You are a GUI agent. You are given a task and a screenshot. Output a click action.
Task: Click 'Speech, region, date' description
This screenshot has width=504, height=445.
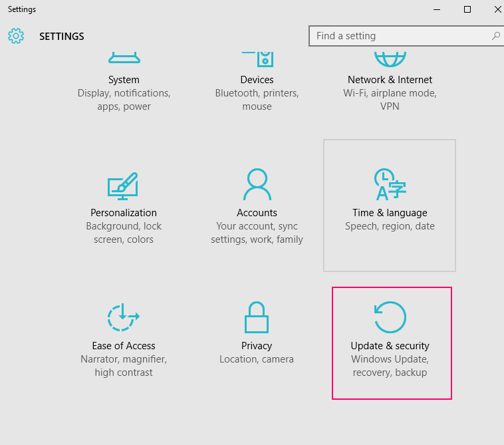[x=390, y=226]
